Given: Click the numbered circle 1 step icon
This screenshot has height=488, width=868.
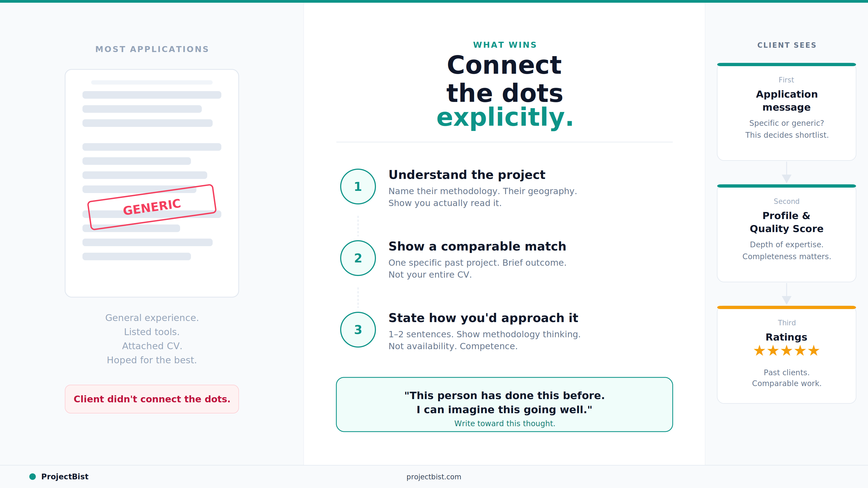Looking at the screenshot, I should [358, 186].
